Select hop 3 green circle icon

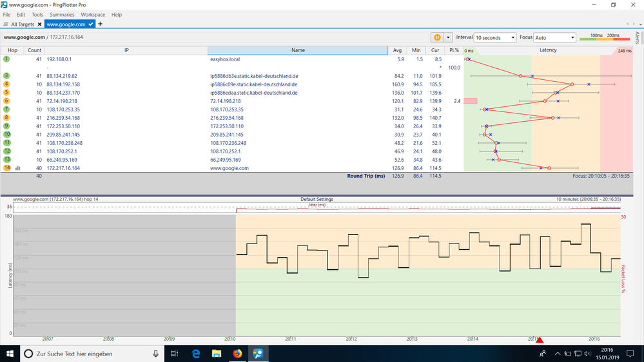[x=6, y=76]
